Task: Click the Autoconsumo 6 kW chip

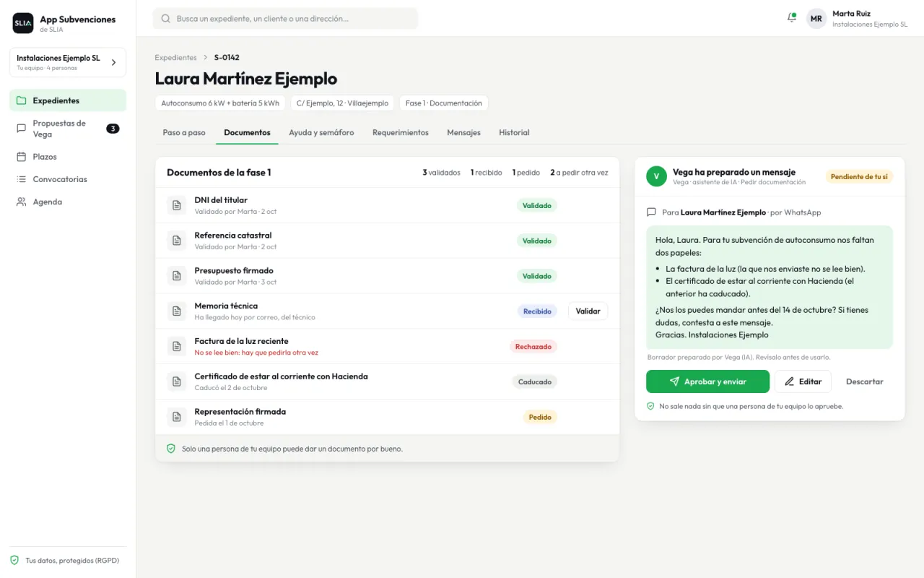Action: pos(220,103)
